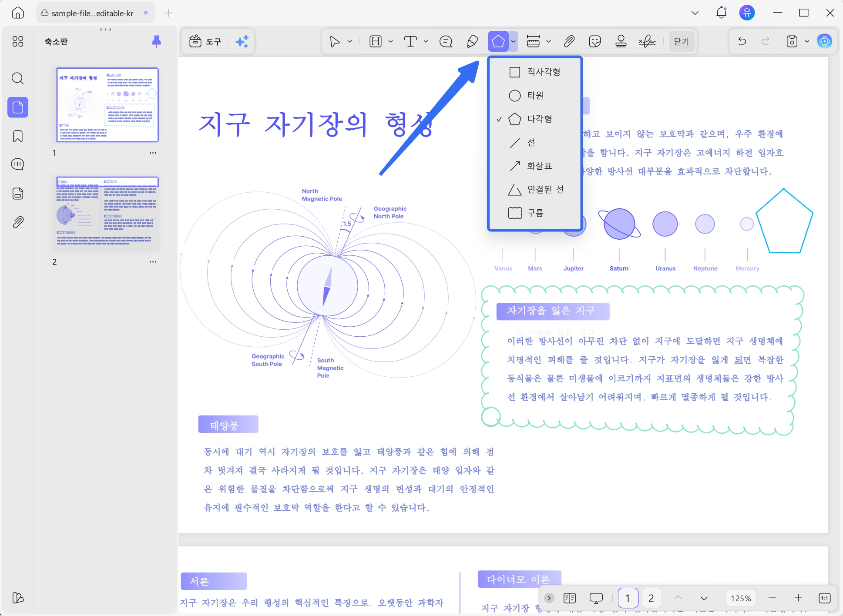This screenshot has height=616, width=843.
Task: Select the pencil drawing tool
Action: point(472,41)
